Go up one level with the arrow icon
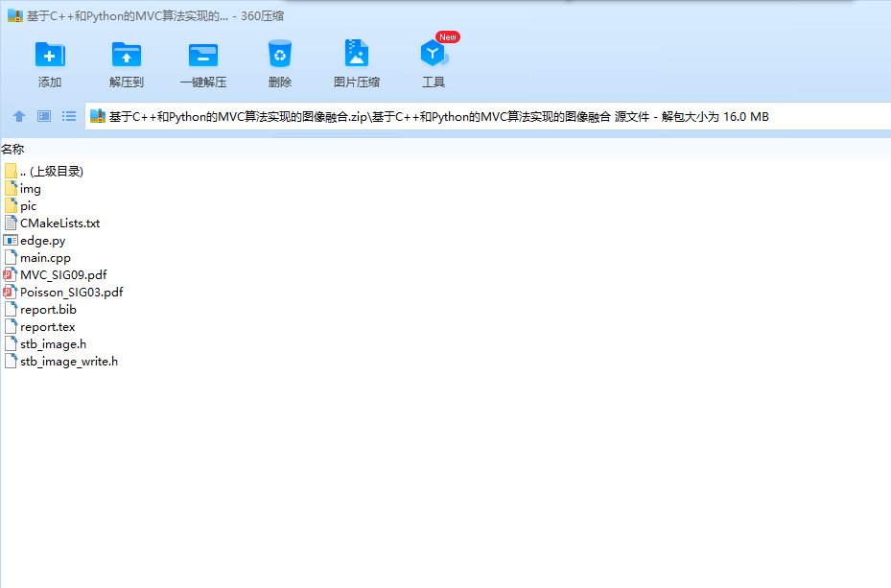This screenshot has height=588, width=891. pyautogui.click(x=19, y=116)
